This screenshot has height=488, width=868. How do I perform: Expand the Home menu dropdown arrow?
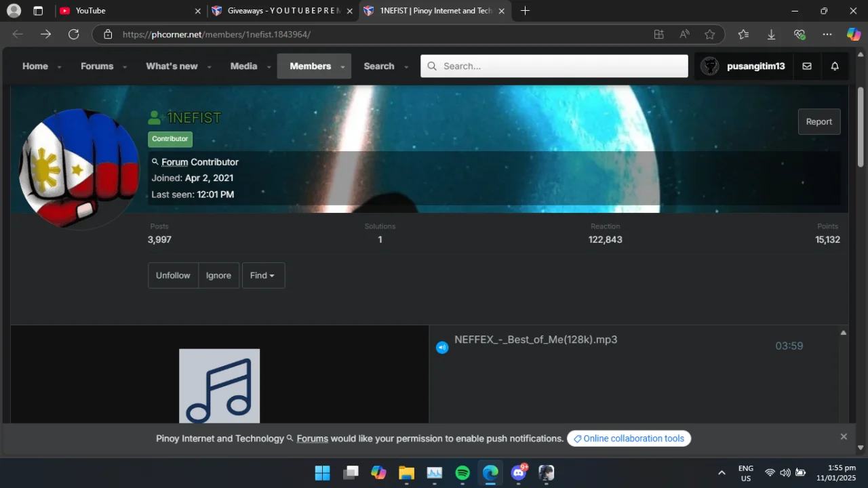point(59,66)
